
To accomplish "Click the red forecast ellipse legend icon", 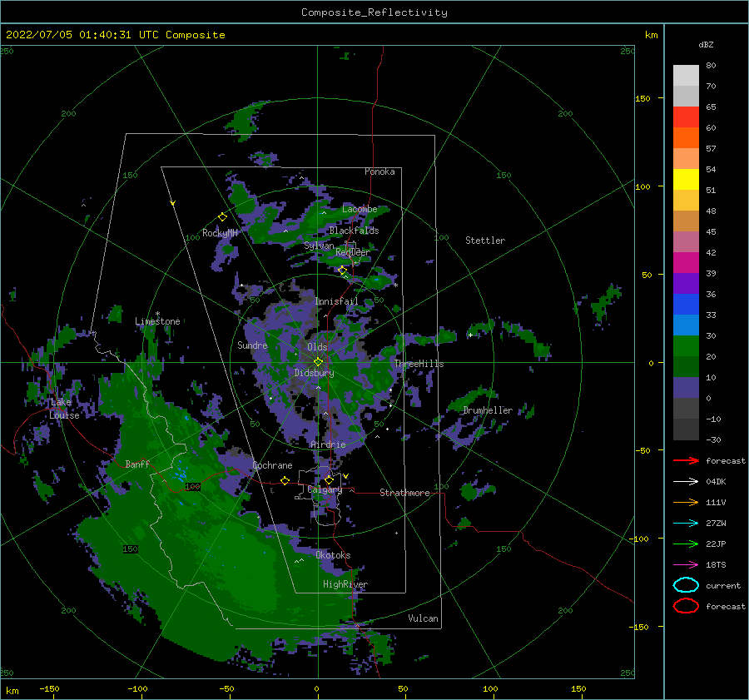I will pos(686,606).
